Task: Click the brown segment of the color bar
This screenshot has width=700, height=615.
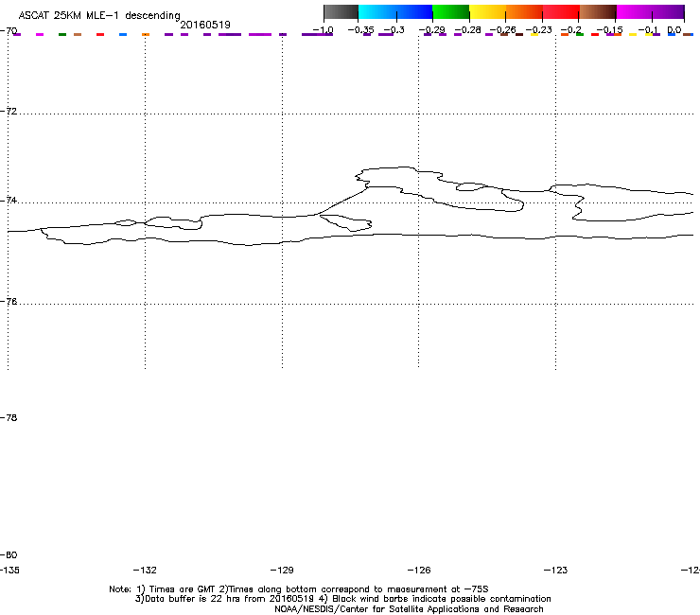Action: pyautogui.click(x=598, y=12)
